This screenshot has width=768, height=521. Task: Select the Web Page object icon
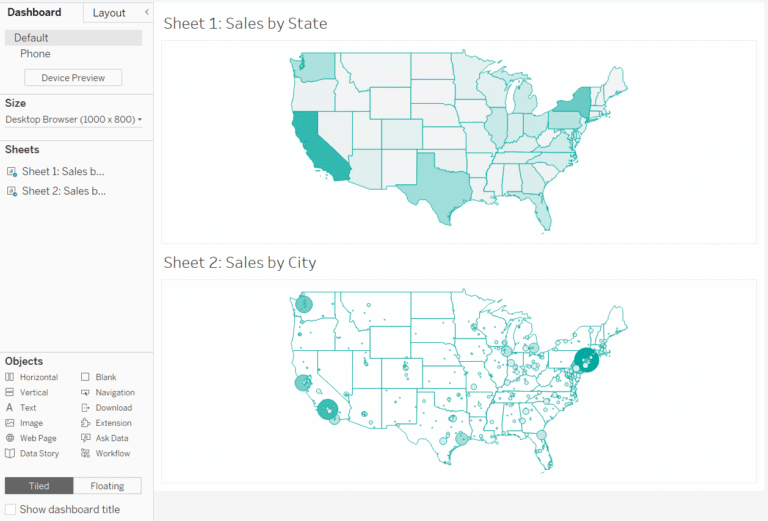tap(10, 438)
